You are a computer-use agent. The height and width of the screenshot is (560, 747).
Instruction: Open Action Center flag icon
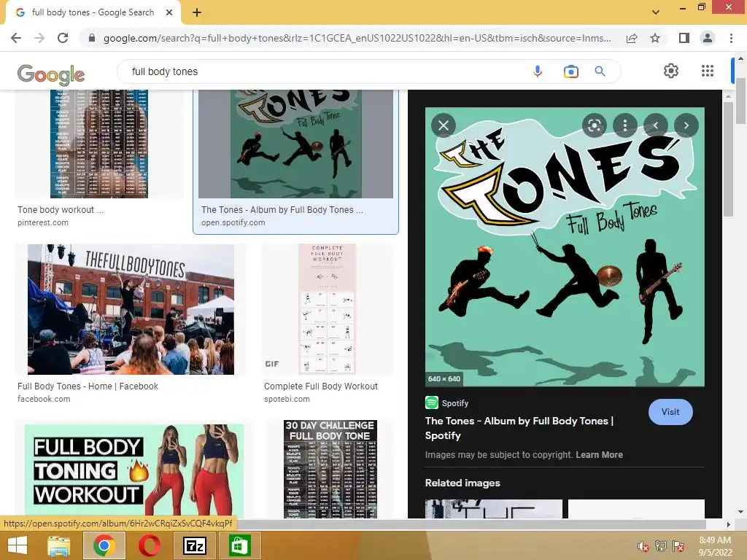(678, 546)
